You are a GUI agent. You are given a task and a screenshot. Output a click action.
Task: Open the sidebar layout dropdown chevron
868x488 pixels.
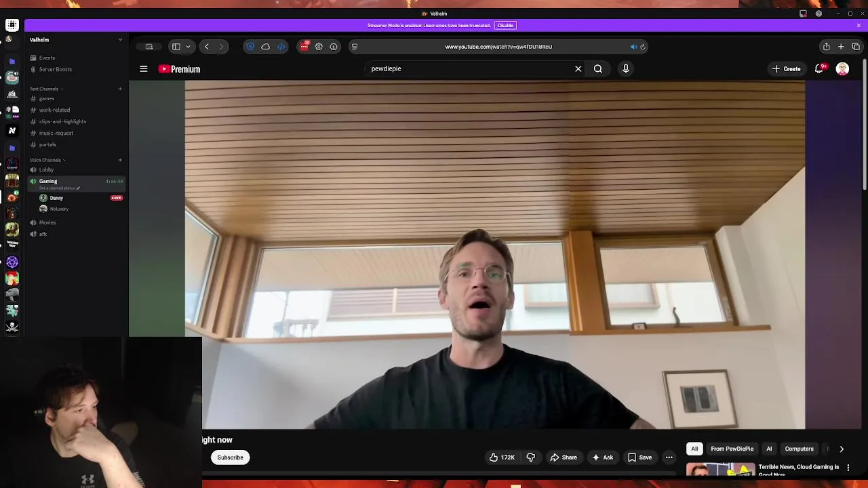point(188,47)
